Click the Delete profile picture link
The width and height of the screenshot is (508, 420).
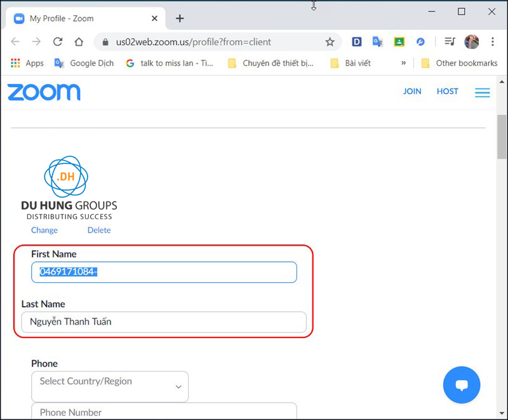(x=99, y=230)
